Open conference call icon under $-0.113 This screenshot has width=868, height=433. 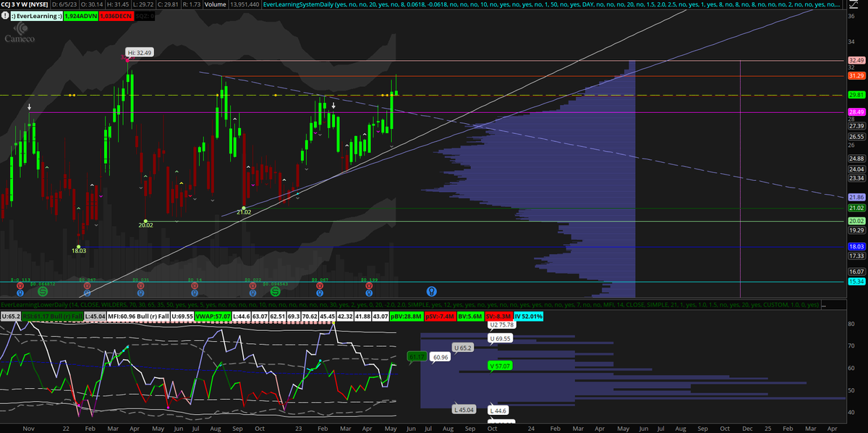tap(20, 285)
